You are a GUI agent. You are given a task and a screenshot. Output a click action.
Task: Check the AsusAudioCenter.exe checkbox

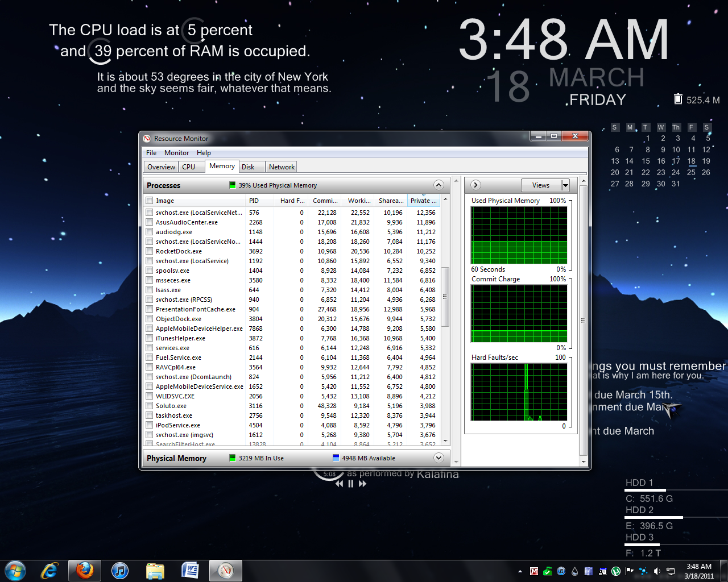[x=150, y=222]
